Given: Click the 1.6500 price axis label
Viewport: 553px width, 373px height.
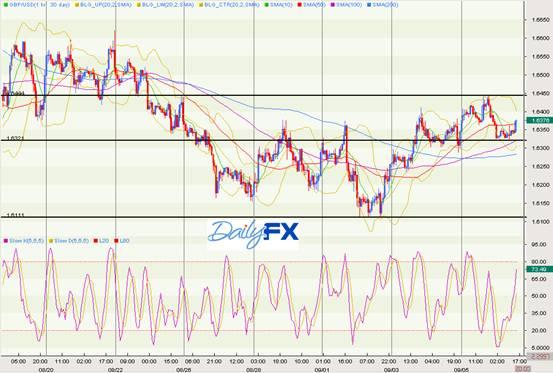Looking at the screenshot, I should click(540, 75).
